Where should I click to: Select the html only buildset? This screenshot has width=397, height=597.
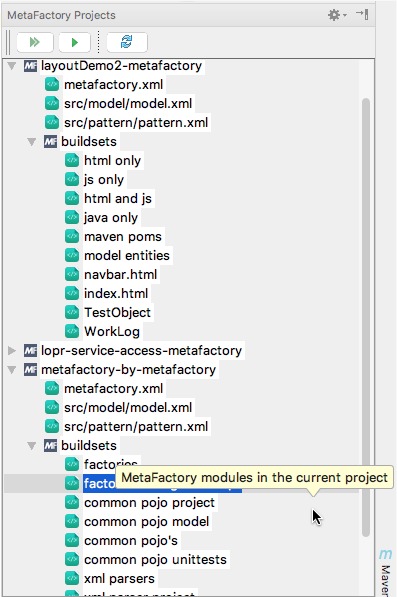(x=112, y=161)
